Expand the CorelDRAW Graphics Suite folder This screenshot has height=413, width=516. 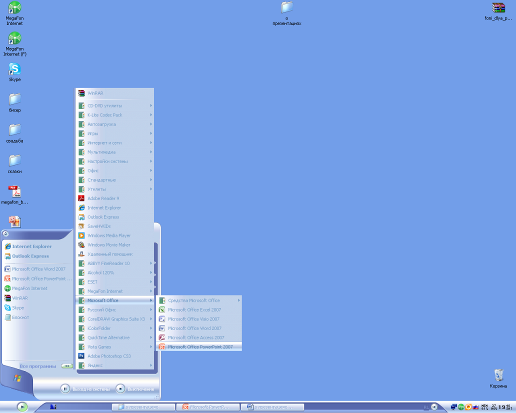pyautogui.click(x=115, y=319)
